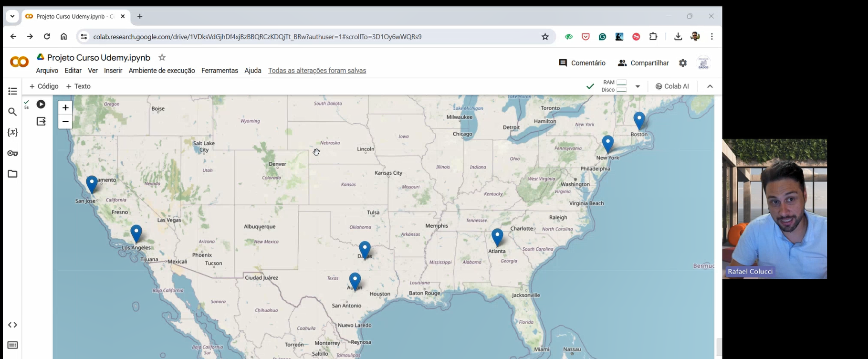Click the Compartilhar button
This screenshot has width=868, height=359.
point(643,63)
